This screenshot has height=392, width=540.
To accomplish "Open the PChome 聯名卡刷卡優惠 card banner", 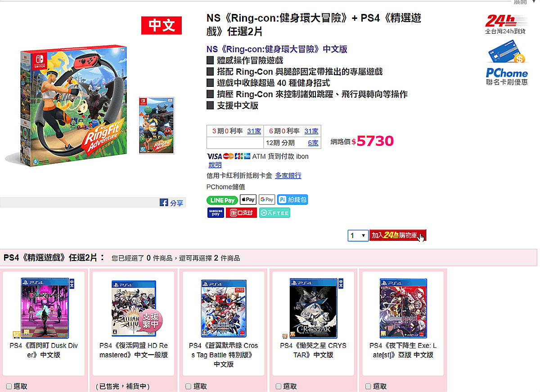I will pos(507,63).
